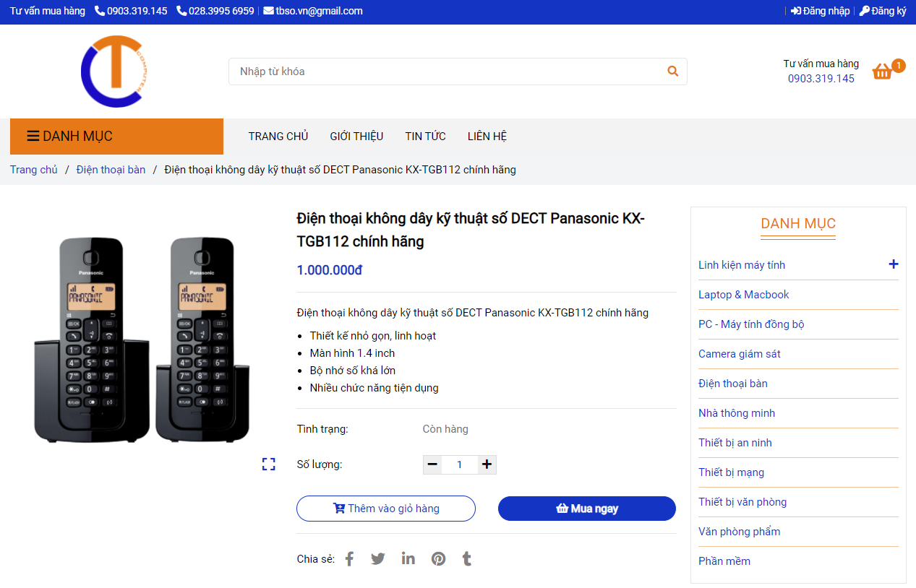Screen dimensions: 916x588
Task: Share product on LinkedIn
Action: click(408, 559)
